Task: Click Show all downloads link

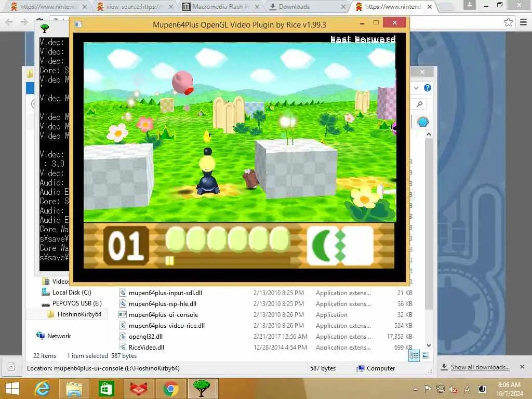Action: 480,367
